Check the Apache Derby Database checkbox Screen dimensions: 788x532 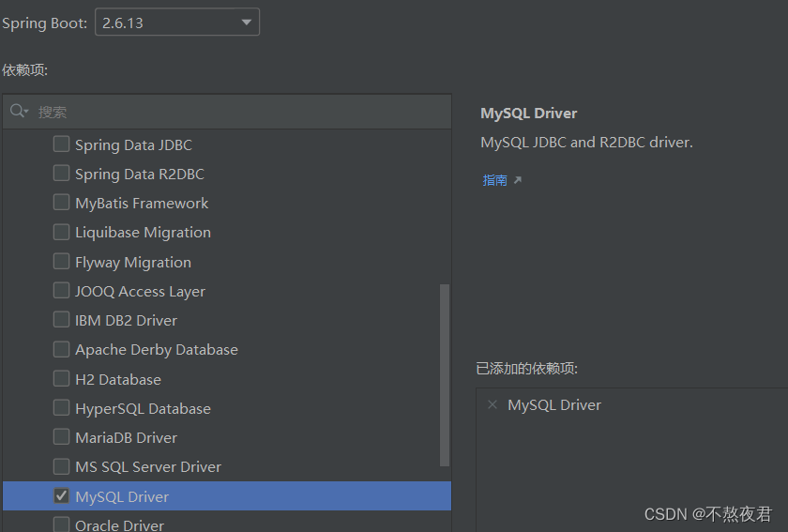coord(61,349)
